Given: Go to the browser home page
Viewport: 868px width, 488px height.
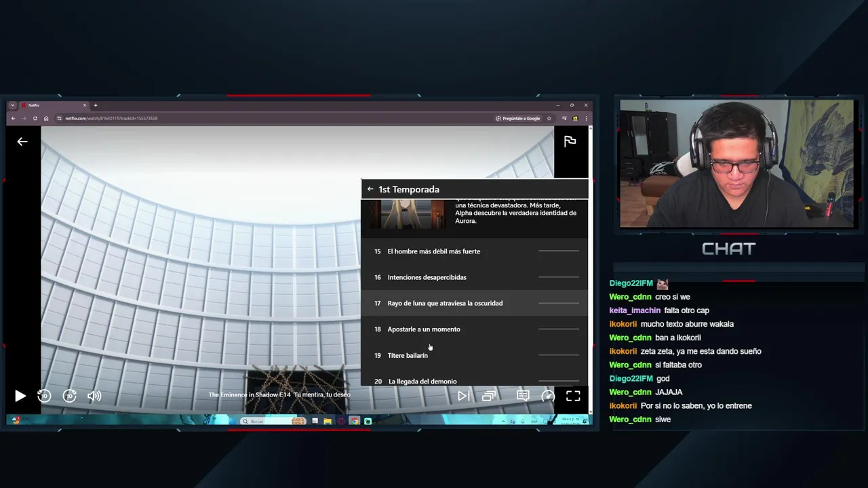Looking at the screenshot, I should click(x=46, y=118).
